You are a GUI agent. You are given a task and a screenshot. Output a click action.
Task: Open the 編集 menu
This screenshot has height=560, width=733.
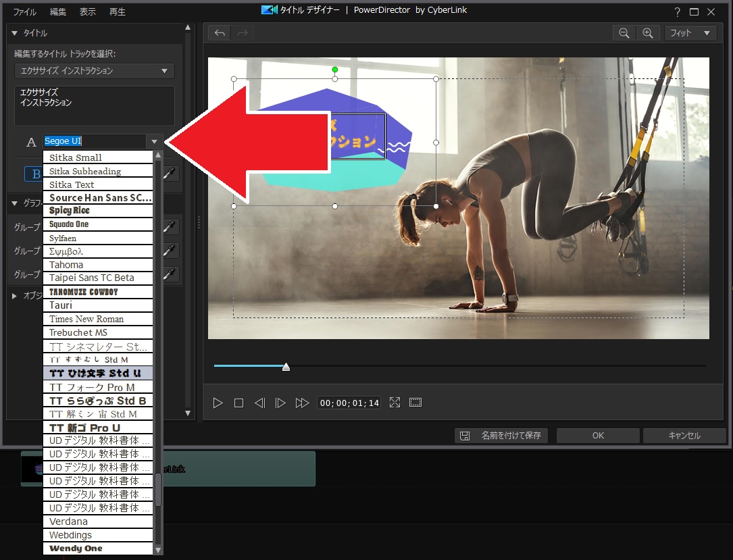pos(57,11)
